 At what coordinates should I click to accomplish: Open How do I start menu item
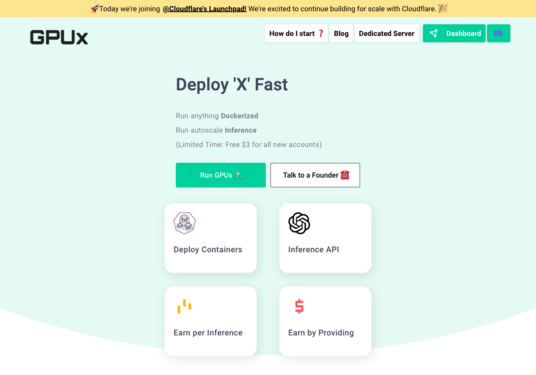pyautogui.click(x=296, y=33)
